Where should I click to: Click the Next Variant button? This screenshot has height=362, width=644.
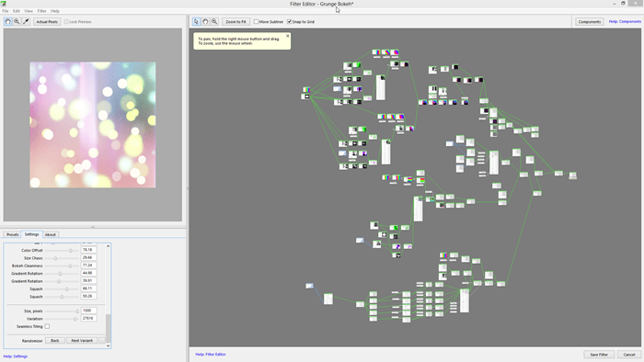[82, 341]
